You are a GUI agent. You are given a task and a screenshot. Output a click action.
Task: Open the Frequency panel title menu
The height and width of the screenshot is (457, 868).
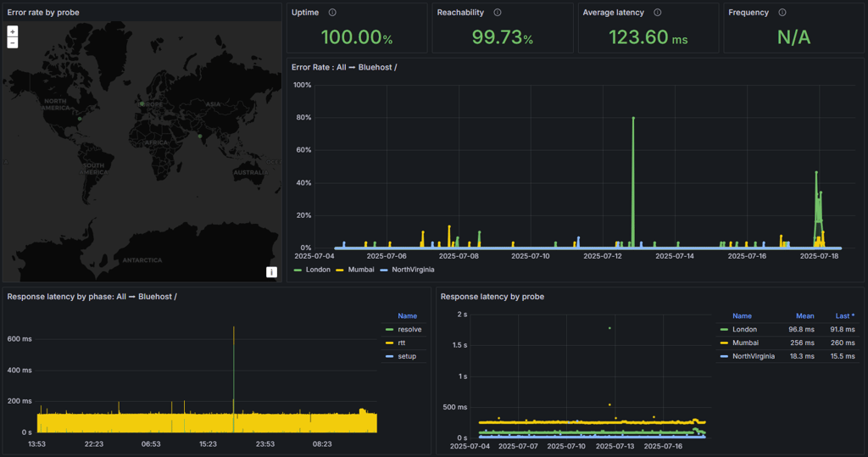click(748, 12)
